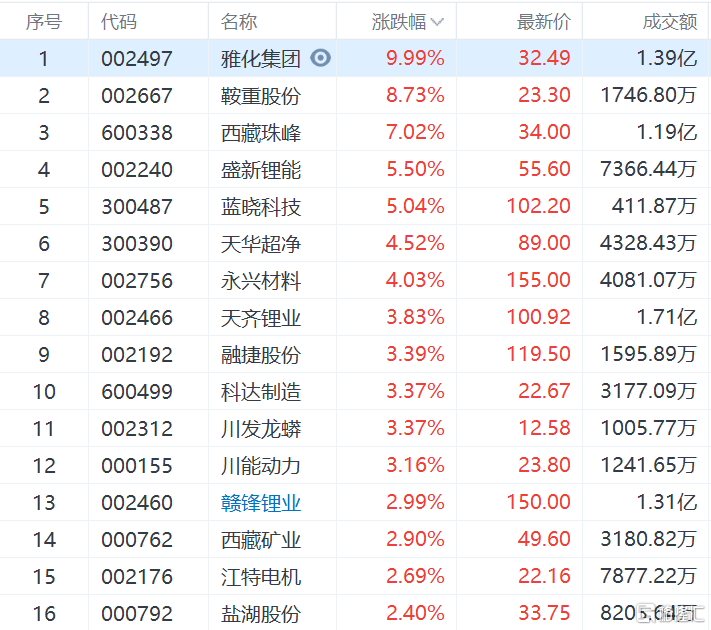The image size is (711, 630).
Task: Click stock code 002497
Action: click(137, 59)
